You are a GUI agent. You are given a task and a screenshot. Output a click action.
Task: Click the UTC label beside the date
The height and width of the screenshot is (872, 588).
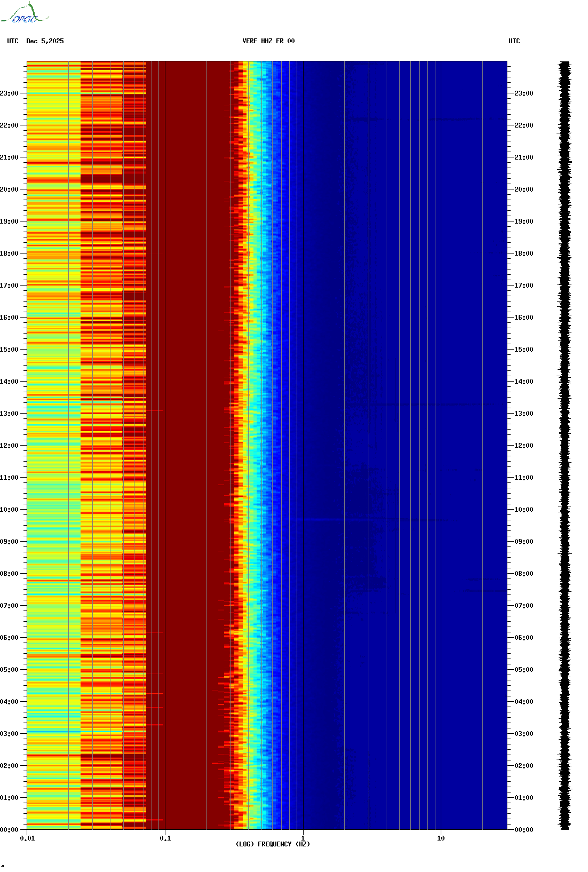[x=13, y=41]
